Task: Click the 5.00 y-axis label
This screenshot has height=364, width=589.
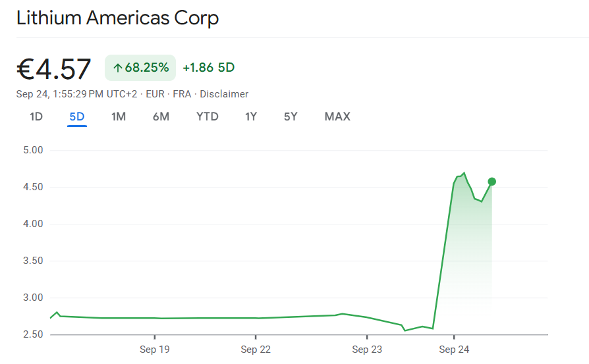Action: [32, 150]
